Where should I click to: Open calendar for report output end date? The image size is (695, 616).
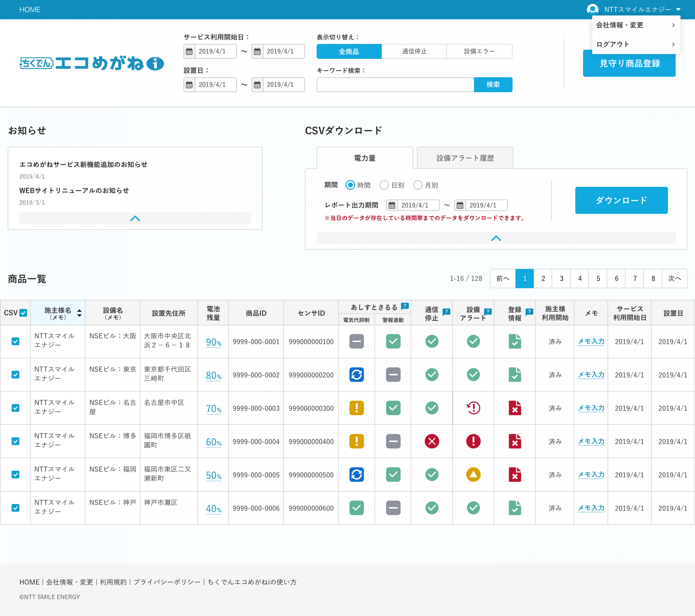pyautogui.click(x=460, y=205)
